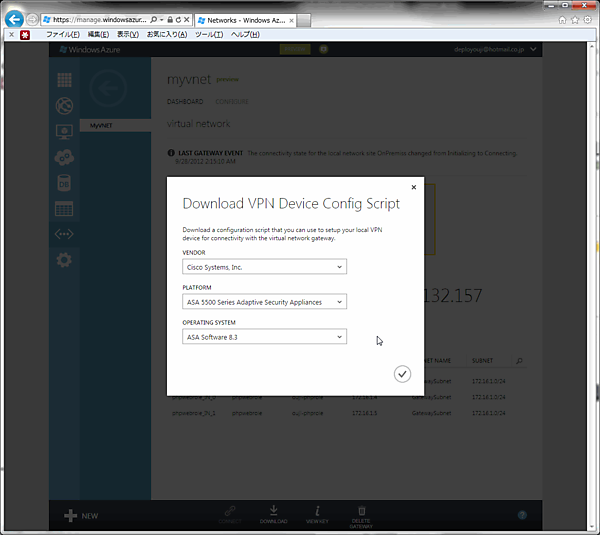Open the Settings gear icon in Azure sidebar
This screenshot has height=535, width=600.
click(64, 260)
